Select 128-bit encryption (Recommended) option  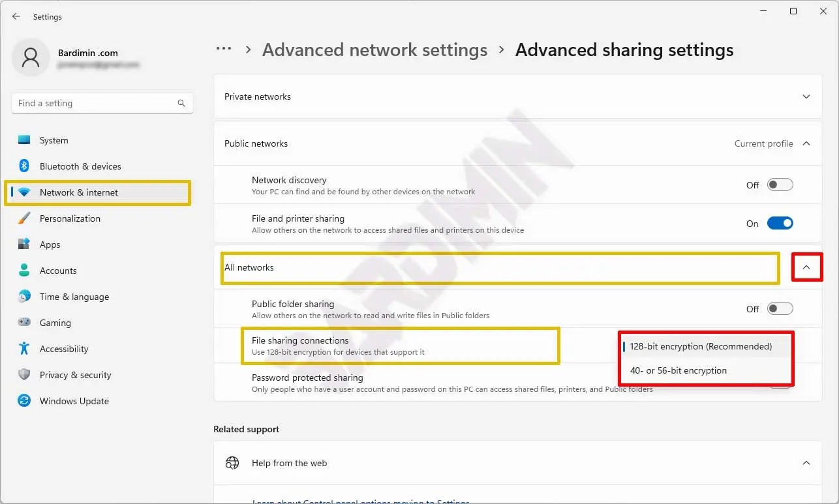[701, 346]
